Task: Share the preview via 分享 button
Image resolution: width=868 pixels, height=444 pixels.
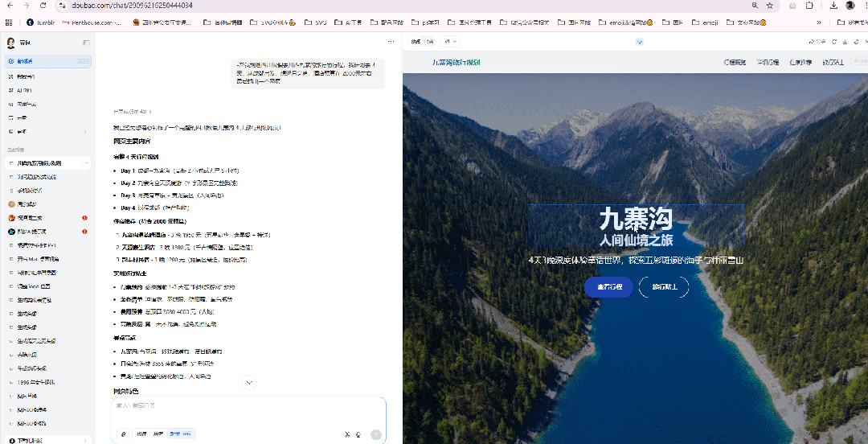Action: point(817,42)
